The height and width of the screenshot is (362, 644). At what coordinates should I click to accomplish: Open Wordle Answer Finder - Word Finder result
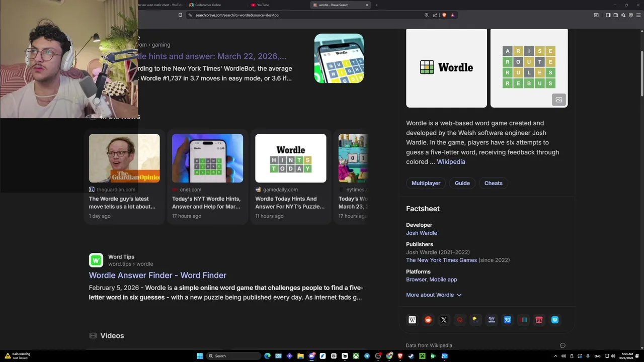157,275
